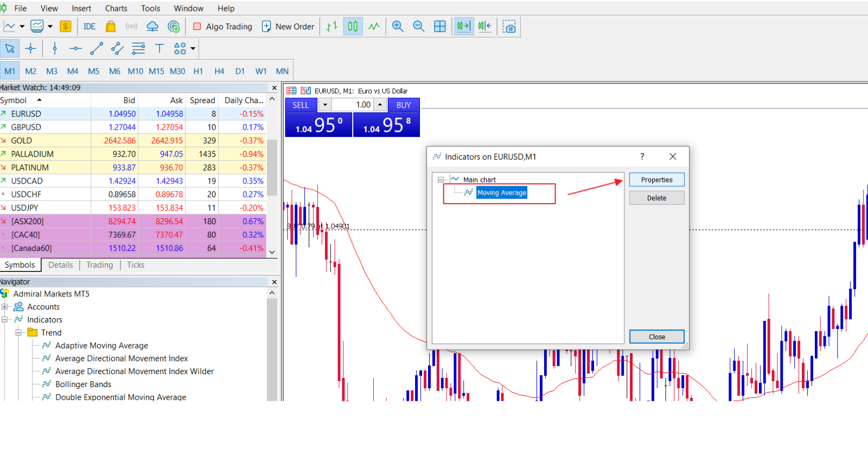Switch to the Details tab in Market Watch
868x449 pixels.
click(x=61, y=265)
